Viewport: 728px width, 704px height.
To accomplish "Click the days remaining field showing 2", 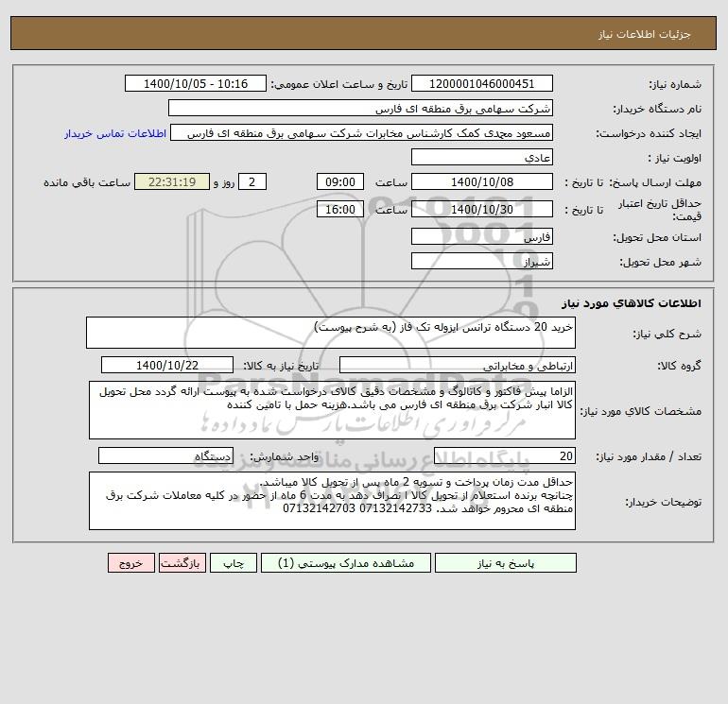I will pos(252,182).
